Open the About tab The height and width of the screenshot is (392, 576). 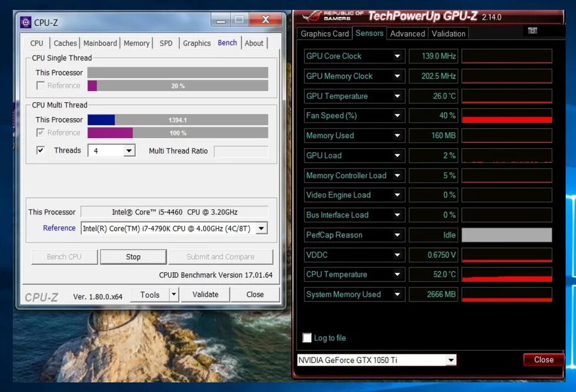pyautogui.click(x=254, y=43)
